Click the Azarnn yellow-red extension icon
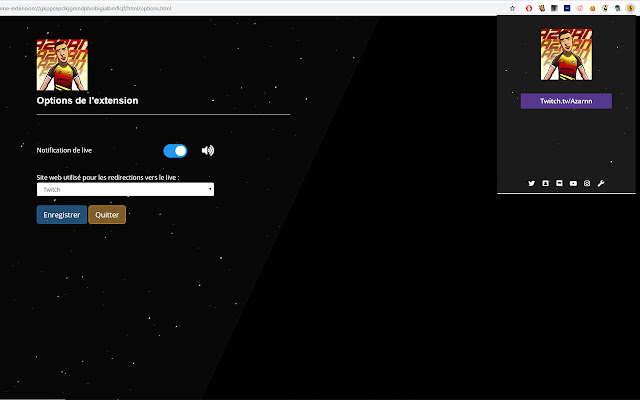 pyautogui.click(x=630, y=8)
